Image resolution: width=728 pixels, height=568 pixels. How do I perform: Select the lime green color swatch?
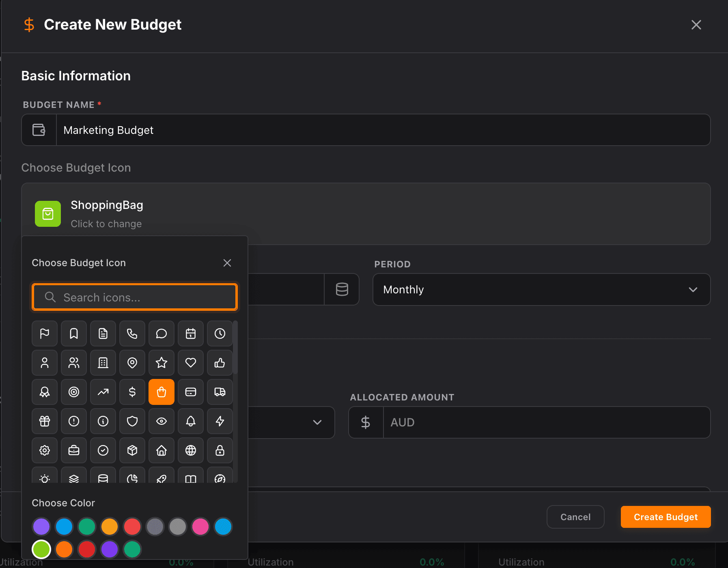pos(41,549)
